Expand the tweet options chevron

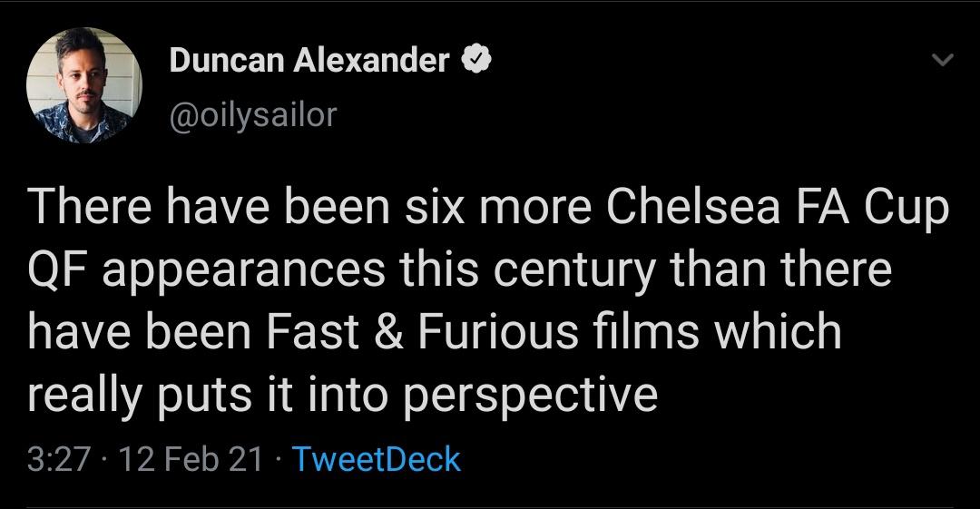944,61
